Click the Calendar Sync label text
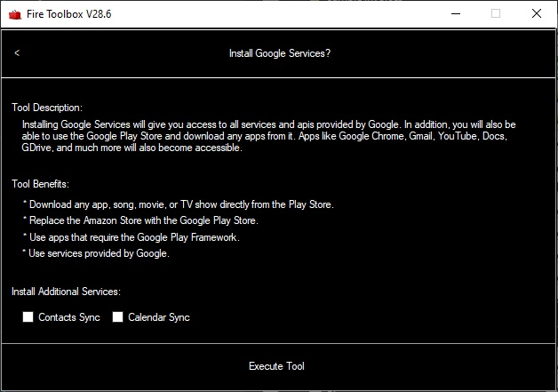 (159, 317)
